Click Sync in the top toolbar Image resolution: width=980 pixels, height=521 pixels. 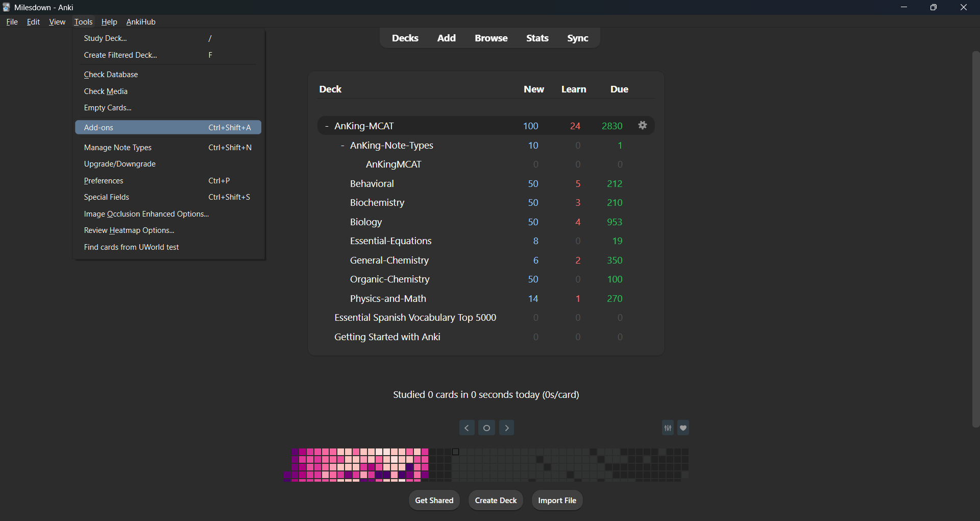(578, 38)
